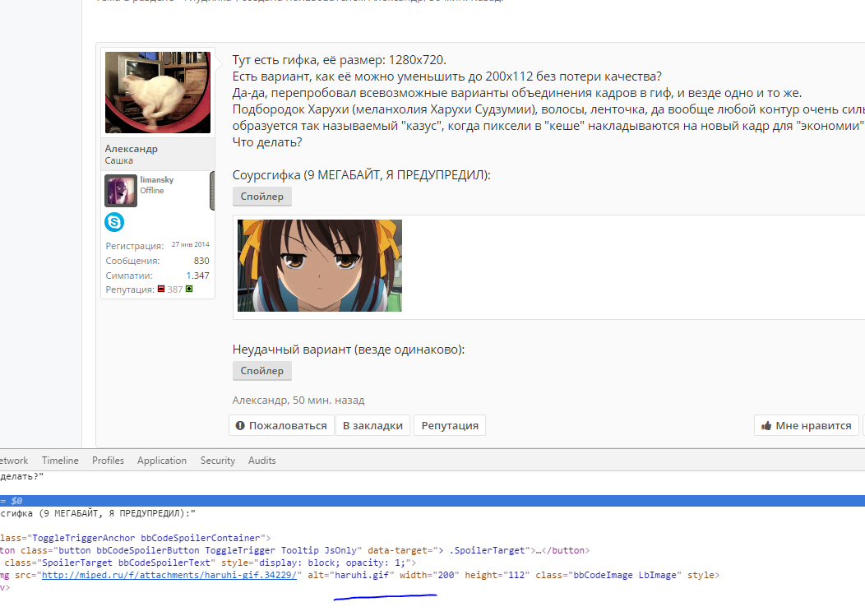Open the limansky profile link
The height and width of the screenshot is (616, 865).
157,179
